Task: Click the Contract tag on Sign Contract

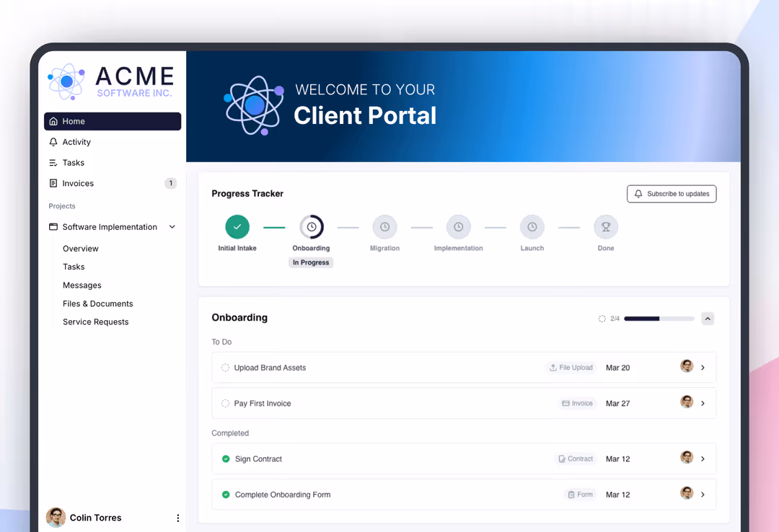Action: tap(576, 459)
